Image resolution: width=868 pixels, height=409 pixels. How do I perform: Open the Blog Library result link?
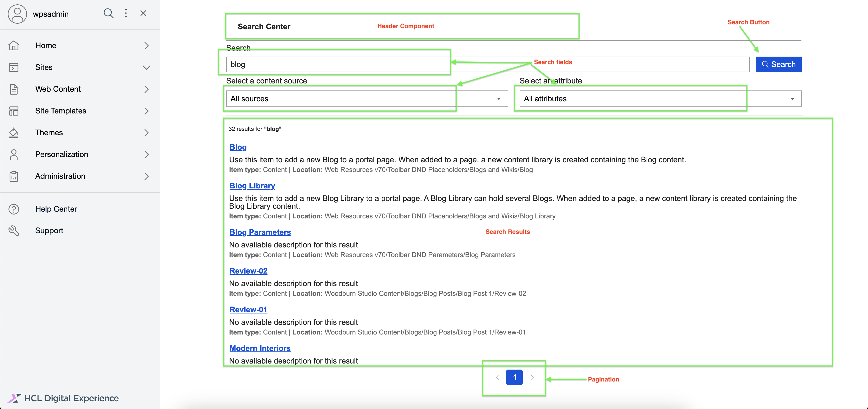pos(252,186)
